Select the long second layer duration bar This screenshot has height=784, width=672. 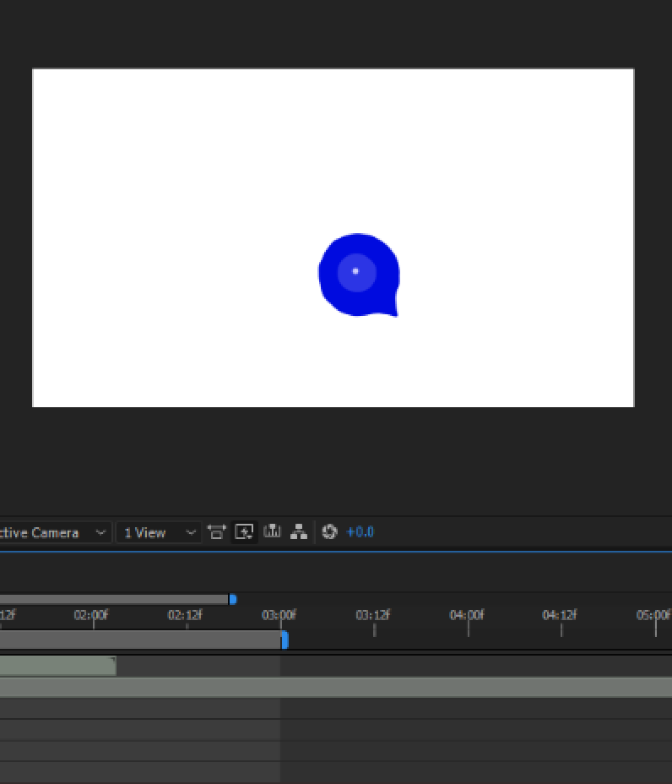click(x=336, y=687)
